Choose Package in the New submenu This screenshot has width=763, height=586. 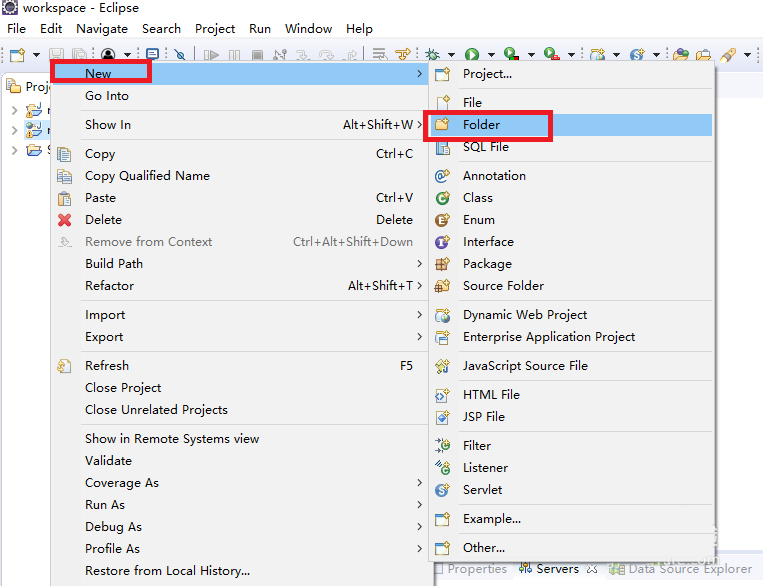pos(570,264)
